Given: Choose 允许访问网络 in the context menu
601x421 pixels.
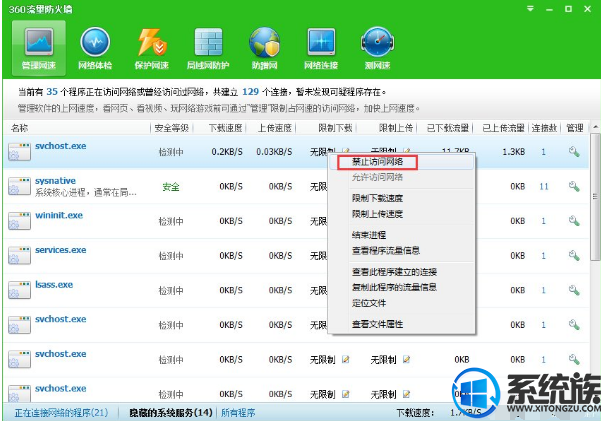Looking at the screenshot, I should point(378,177).
